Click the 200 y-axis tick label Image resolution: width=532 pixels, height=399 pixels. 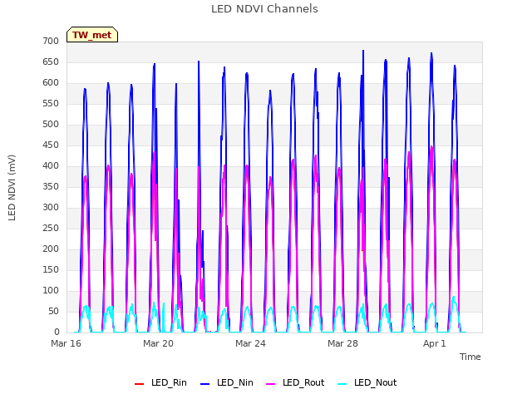coord(51,249)
